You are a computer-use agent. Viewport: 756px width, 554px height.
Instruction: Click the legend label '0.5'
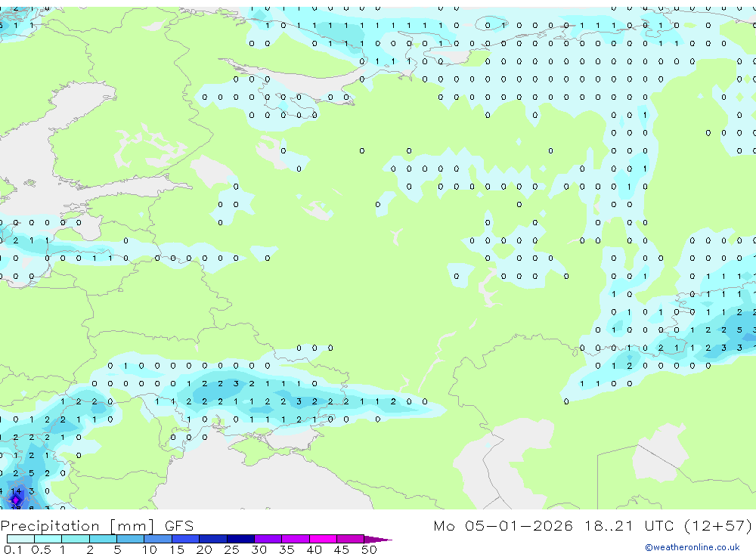click(x=41, y=549)
